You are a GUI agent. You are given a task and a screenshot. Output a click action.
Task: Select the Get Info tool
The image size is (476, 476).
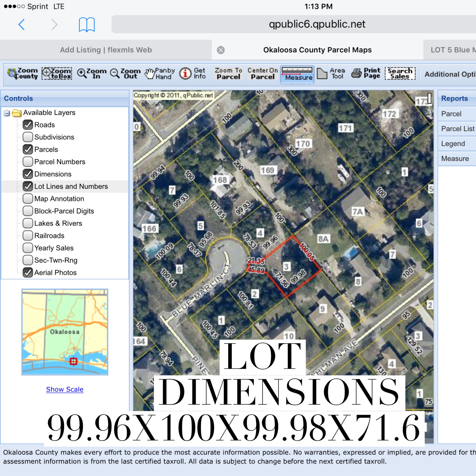point(192,73)
